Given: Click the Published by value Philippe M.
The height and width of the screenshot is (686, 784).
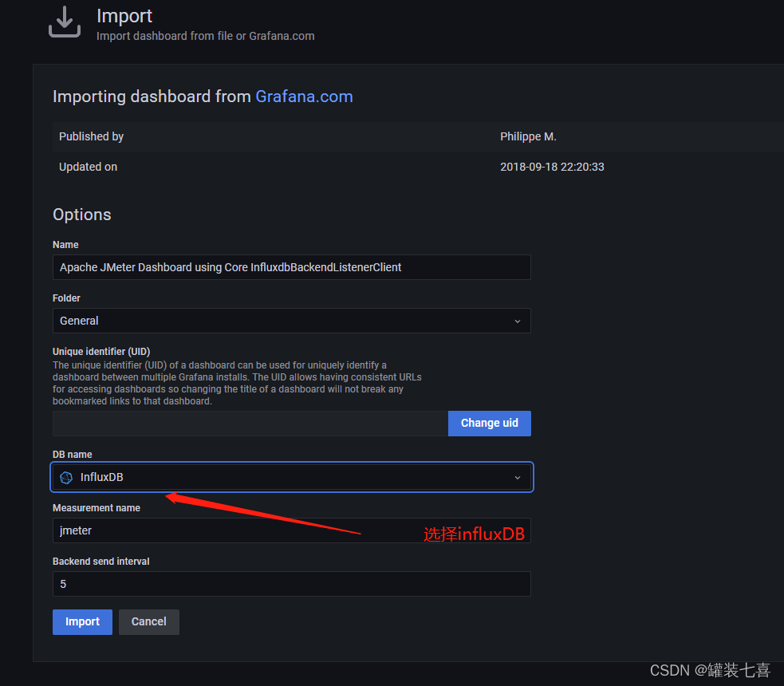Looking at the screenshot, I should click(x=528, y=136).
